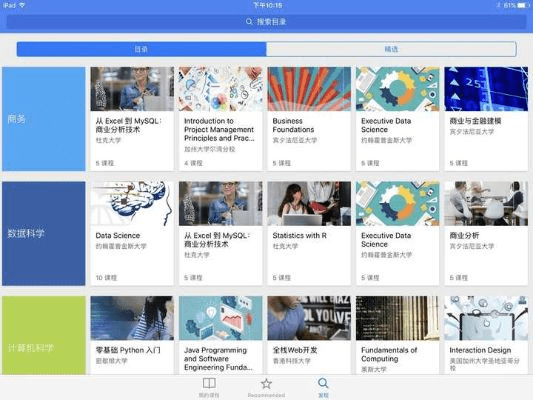Select the 商业与金融建模 title text
Image resolution: width=533 pixels, height=400 pixels.
475,121
